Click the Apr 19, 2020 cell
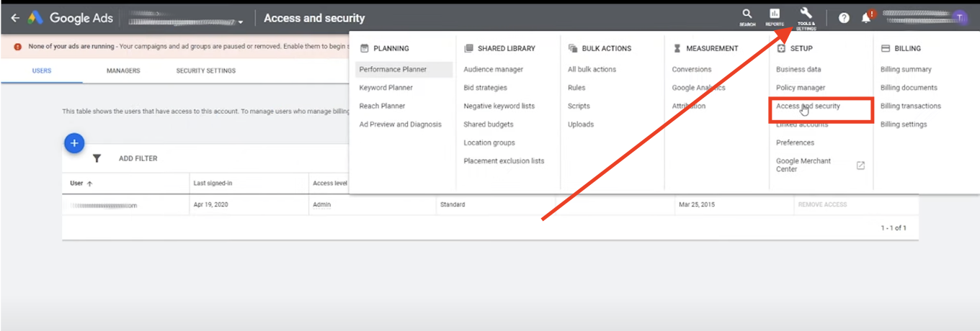The height and width of the screenshot is (331, 980). (210, 205)
